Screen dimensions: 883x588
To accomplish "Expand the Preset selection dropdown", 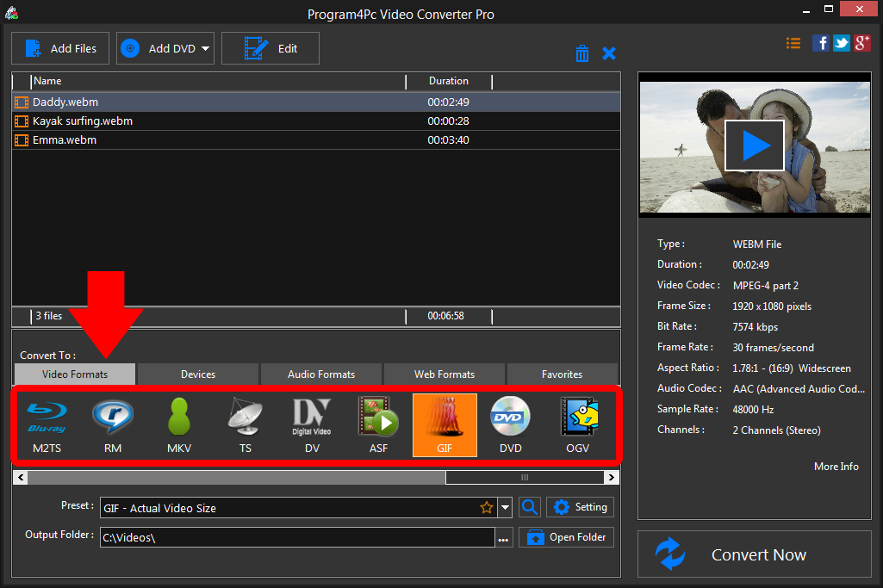I will [x=505, y=507].
